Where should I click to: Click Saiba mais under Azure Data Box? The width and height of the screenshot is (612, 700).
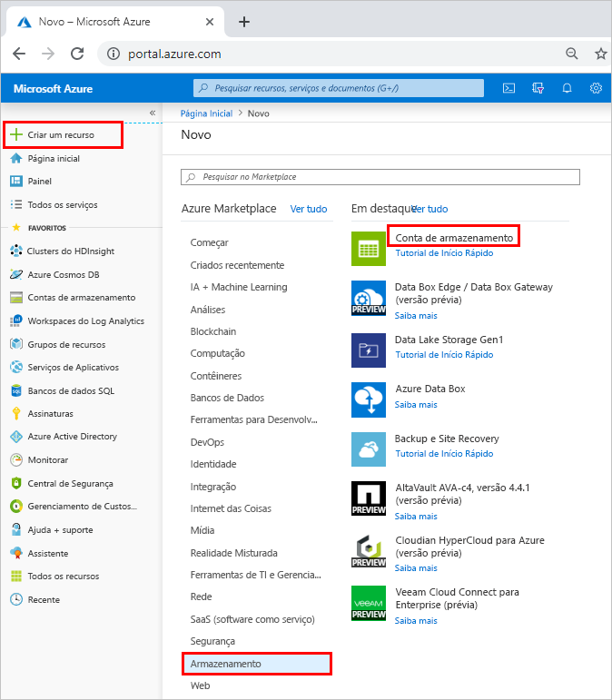[416, 404]
